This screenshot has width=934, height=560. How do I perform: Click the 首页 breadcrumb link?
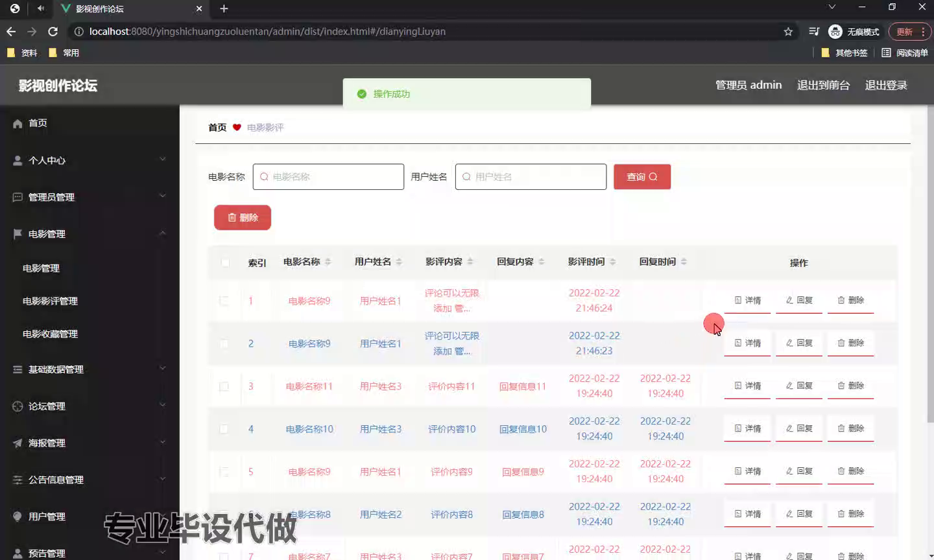click(217, 128)
